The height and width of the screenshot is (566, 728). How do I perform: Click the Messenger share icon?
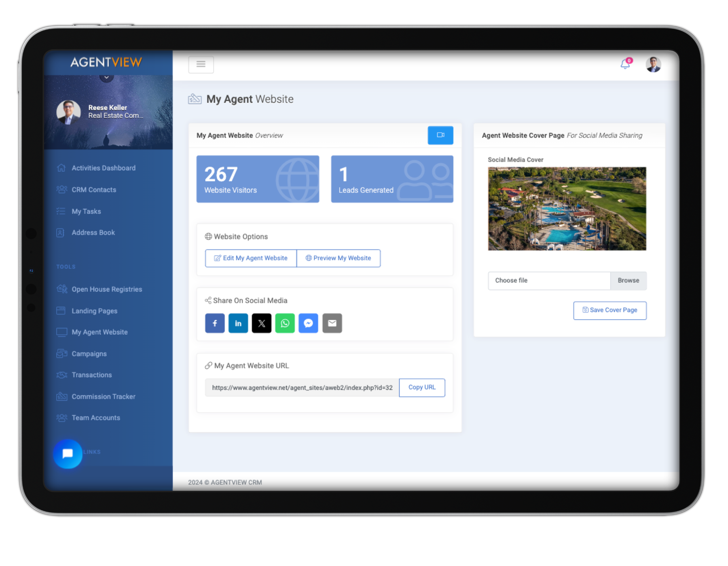(x=309, y=323)
